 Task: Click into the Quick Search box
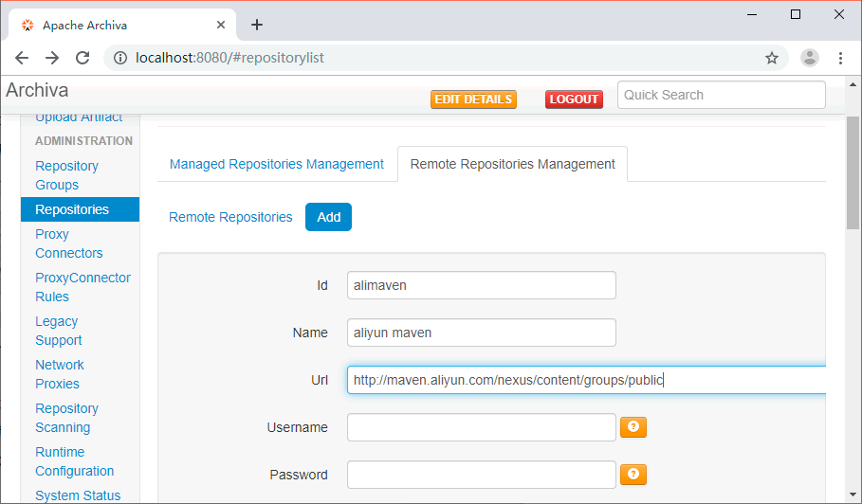point(721,95)
